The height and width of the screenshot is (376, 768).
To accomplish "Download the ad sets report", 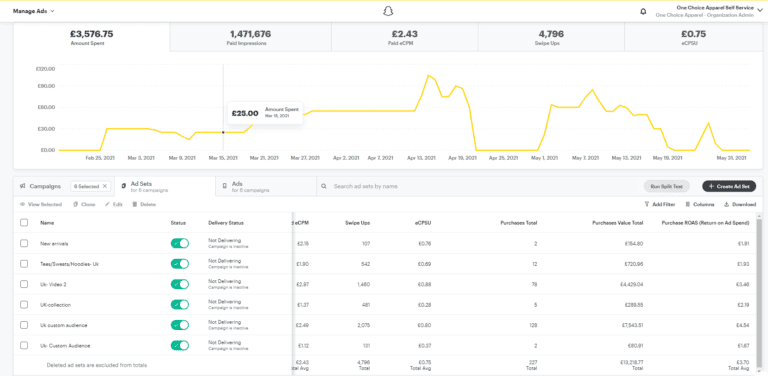I will (x=740, y=204).
